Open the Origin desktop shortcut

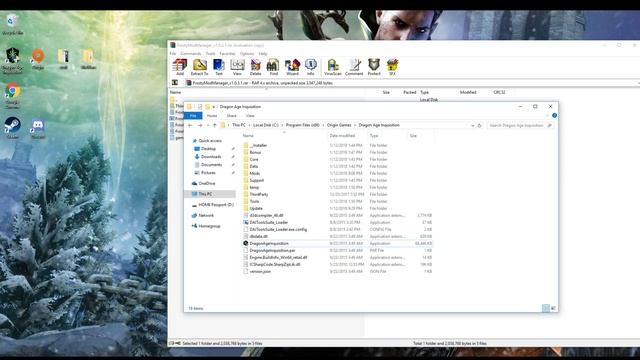(x=38, y=59)
